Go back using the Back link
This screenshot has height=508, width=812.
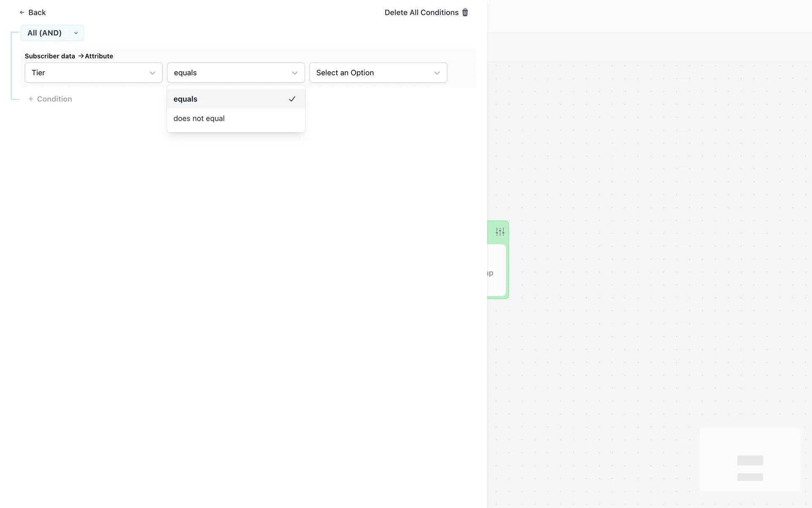[x=37, y=13]
